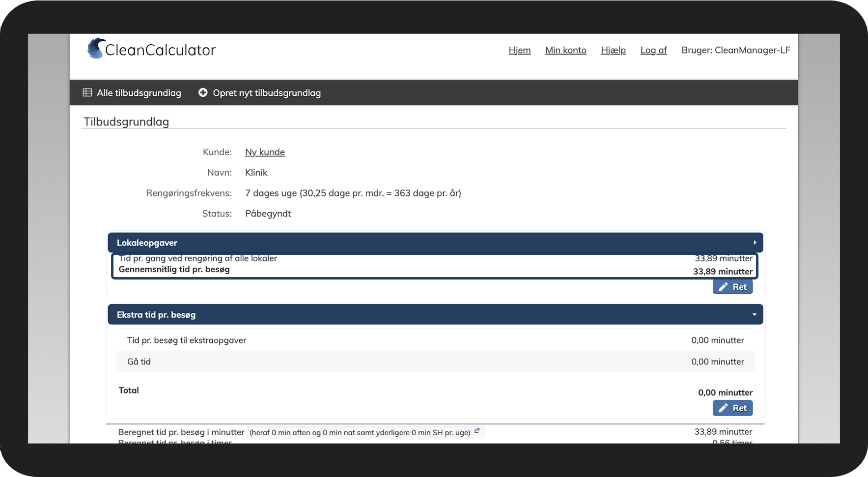Open the Hjælp link

[614, 50]
